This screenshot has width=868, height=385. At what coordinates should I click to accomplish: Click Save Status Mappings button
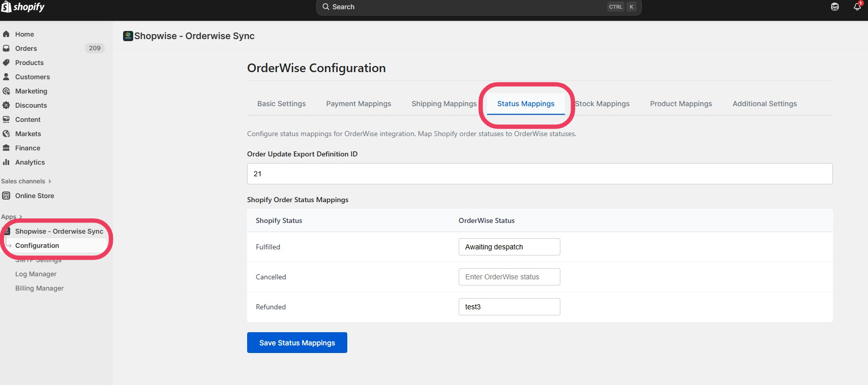point(297,343)
